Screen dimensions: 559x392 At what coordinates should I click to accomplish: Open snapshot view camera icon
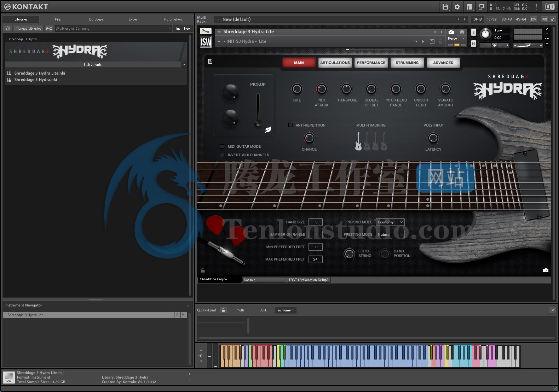click(451, 32)
